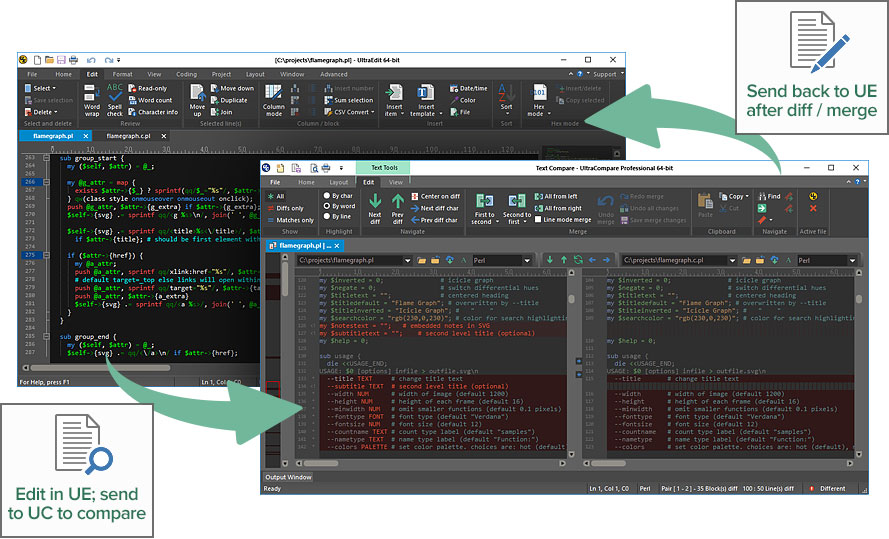
Task: Click undo arrow in UltraEdit title bar
Action: [x=91, y=60]
